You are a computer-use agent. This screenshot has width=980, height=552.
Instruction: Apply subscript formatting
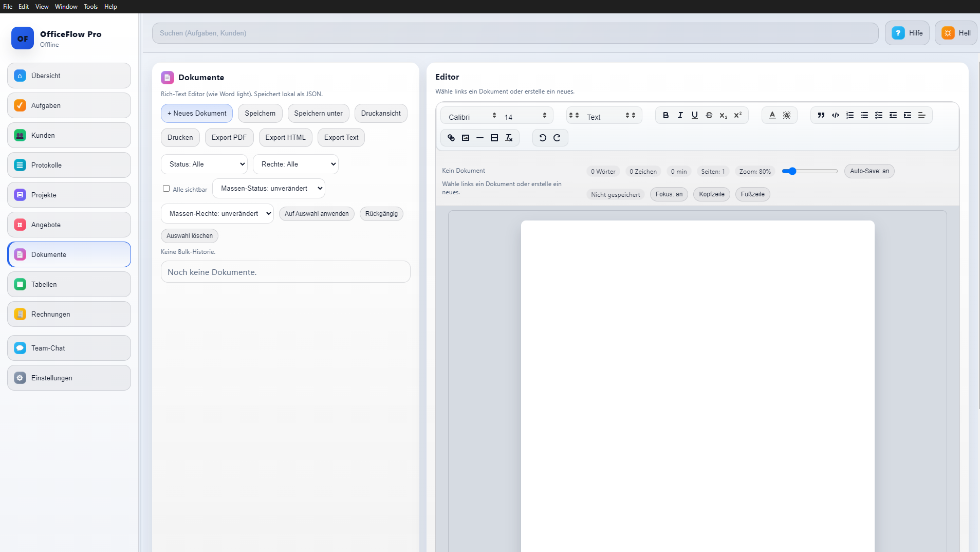[x=723, y=115]
